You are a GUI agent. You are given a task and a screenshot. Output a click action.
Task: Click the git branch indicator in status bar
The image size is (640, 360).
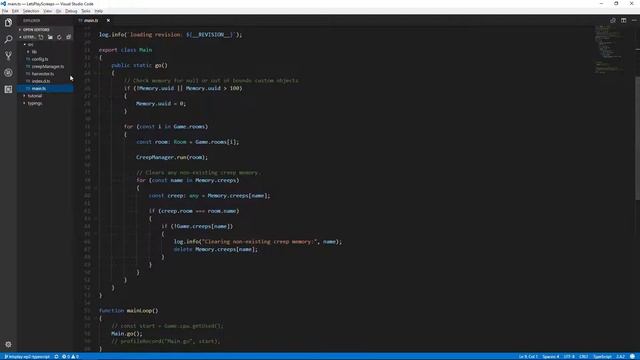27,357
